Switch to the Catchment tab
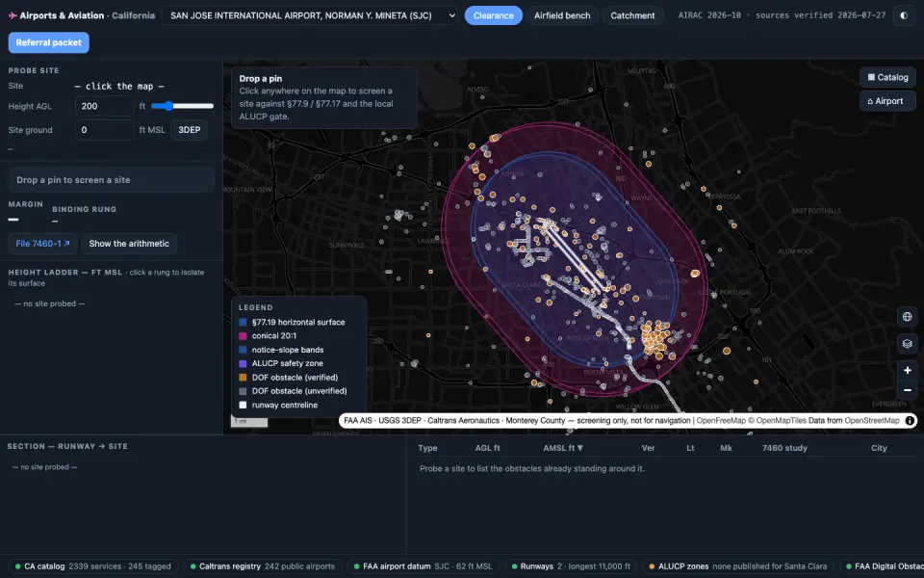Viewport: 924px width, 578px height. click(x=632, y=15)
